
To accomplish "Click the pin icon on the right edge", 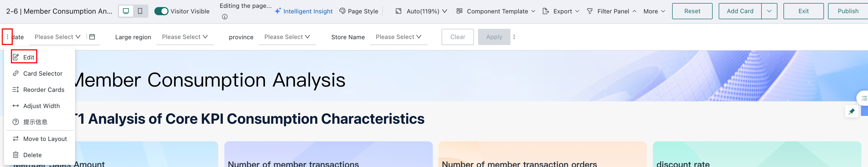I will 852,111.
